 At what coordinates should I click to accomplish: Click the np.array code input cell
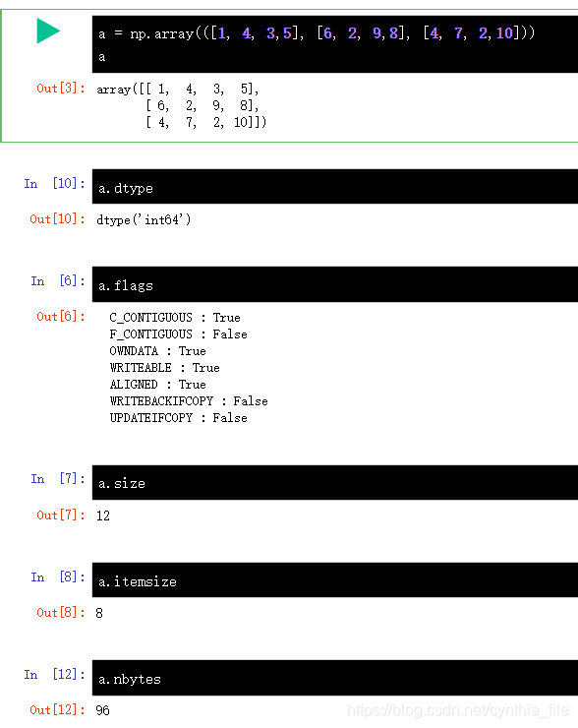335,44
